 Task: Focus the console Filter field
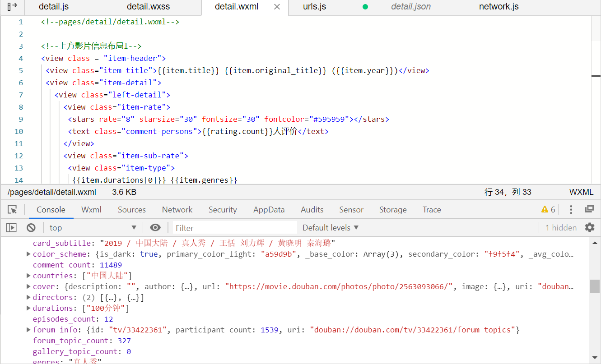click(x=235, y=228)
